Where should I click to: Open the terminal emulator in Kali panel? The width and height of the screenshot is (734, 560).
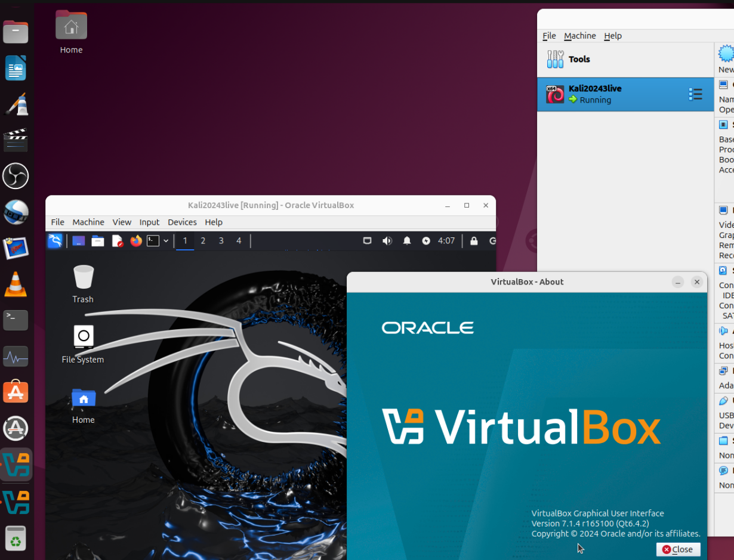tap(153, 241)
